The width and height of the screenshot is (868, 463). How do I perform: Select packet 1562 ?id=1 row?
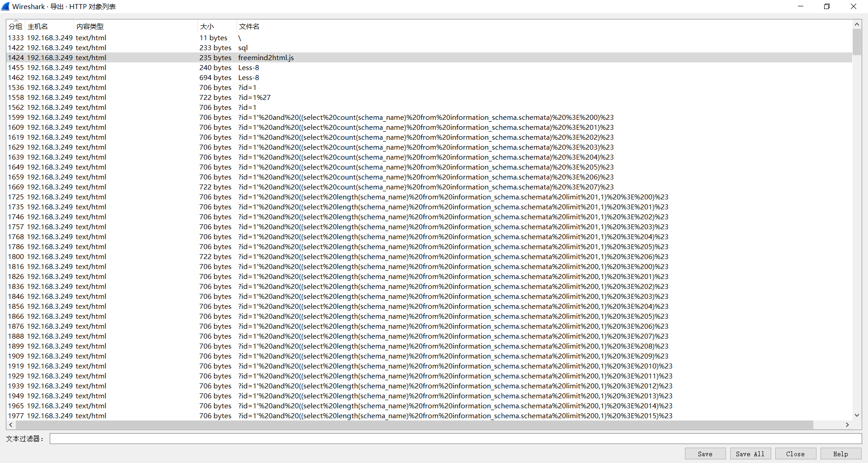(429, 107)
